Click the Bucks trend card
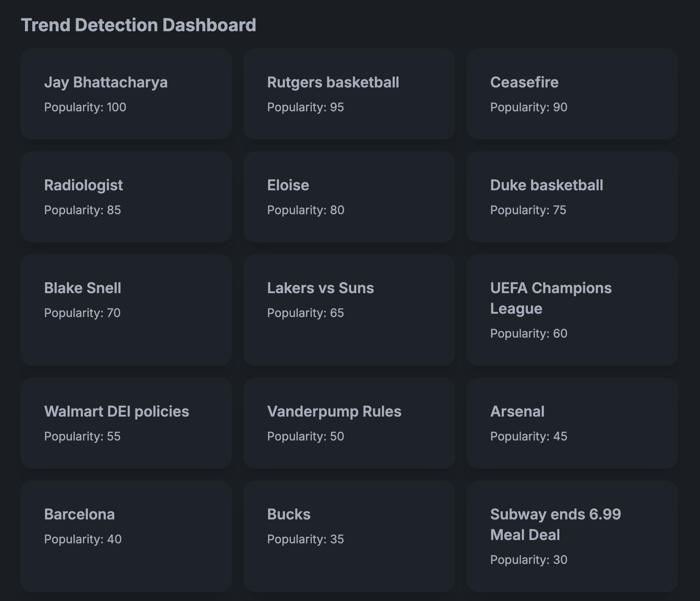Screen dimensions: 700x601 coord(349,536)
